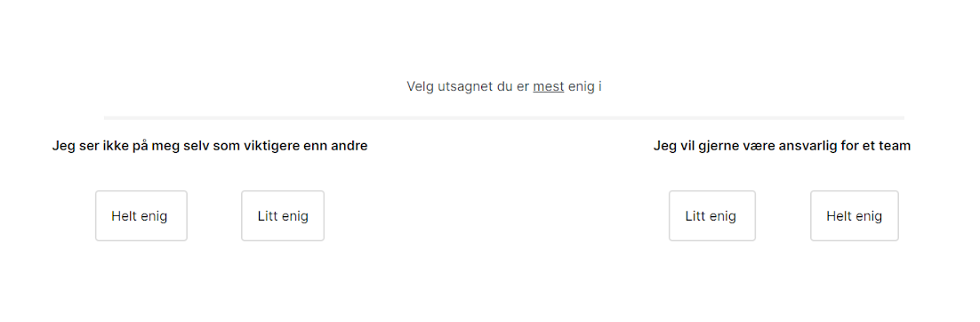Fully agree with not being more important than others
The height and width of the screenshot is (322, 980).
tap(141, 216)
